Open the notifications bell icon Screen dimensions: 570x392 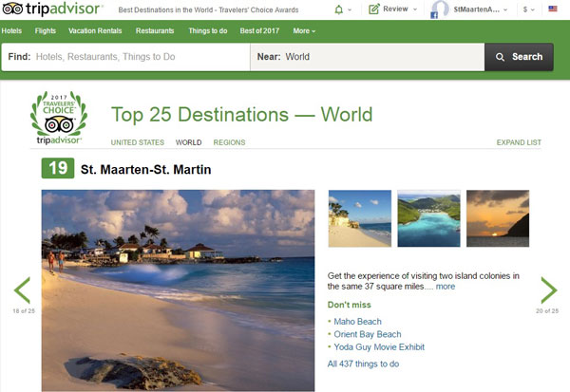click(338, 9)
